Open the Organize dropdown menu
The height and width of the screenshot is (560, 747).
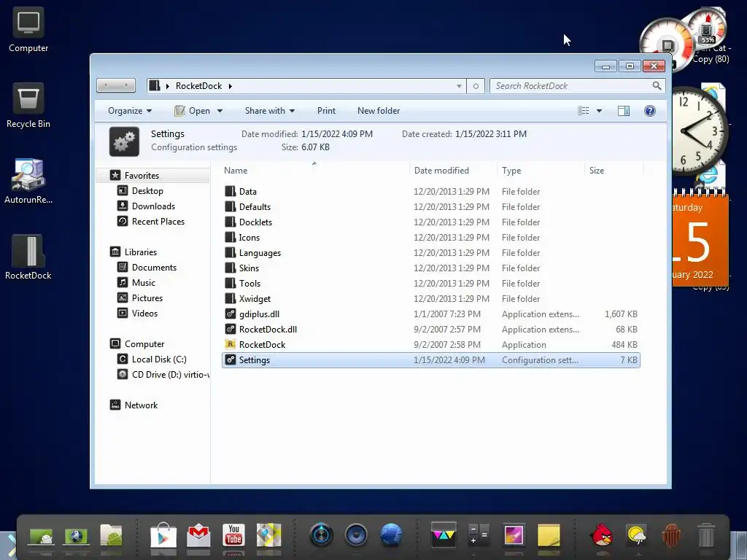(130, 111)
